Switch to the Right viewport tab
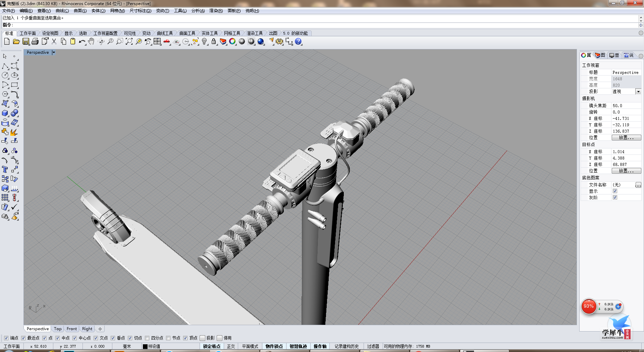Screen dimensions: 644x352 87,329
